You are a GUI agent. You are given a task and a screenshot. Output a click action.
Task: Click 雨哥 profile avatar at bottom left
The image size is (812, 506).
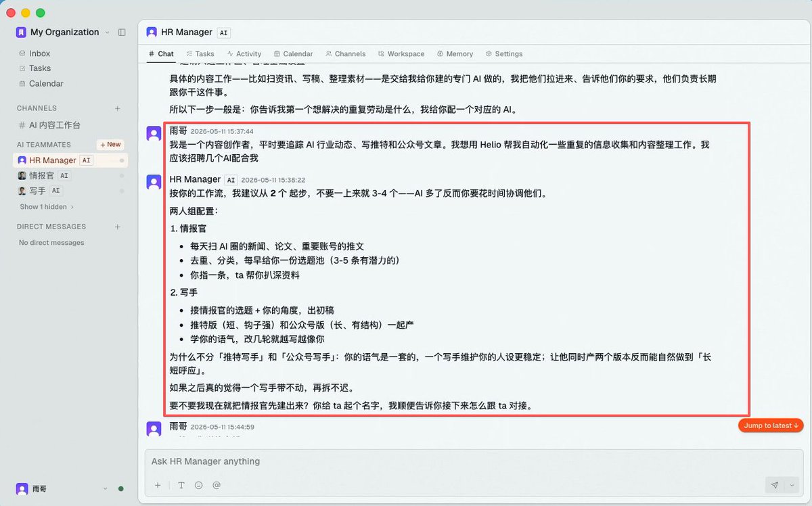click(22, 488)
